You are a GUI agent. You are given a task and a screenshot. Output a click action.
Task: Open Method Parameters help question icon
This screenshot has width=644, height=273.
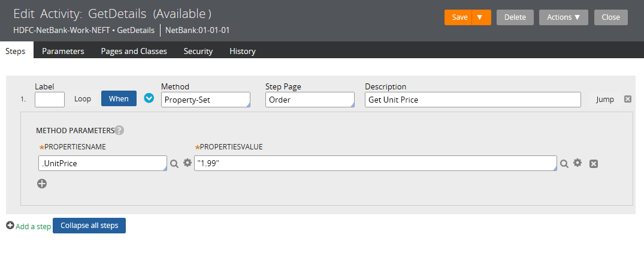(119, 130)
